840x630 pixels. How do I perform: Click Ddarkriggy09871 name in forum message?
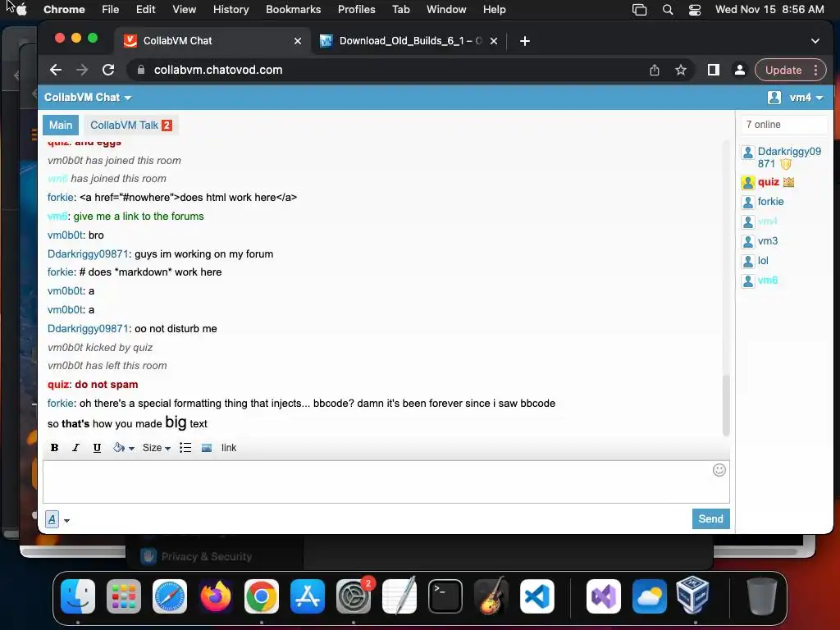tap(88, 254)
